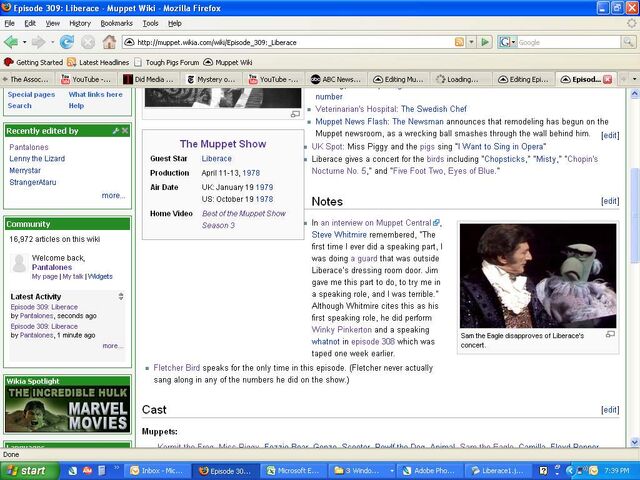Enlarge the top infobox image via magnify icon
The height and width of the screenshot is (480, 640).
pos(295,114)
